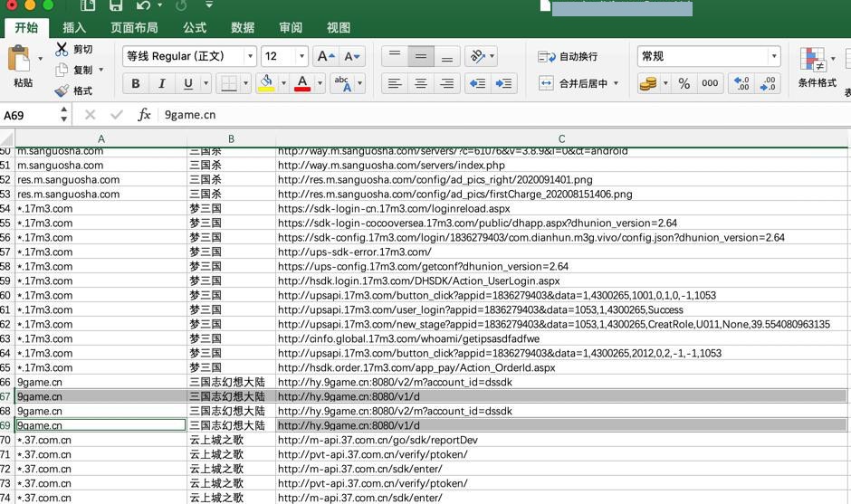Image resolution: width=851 pixels, height=504 pixels.
Task: Select column B header
Action: (231, 138)
